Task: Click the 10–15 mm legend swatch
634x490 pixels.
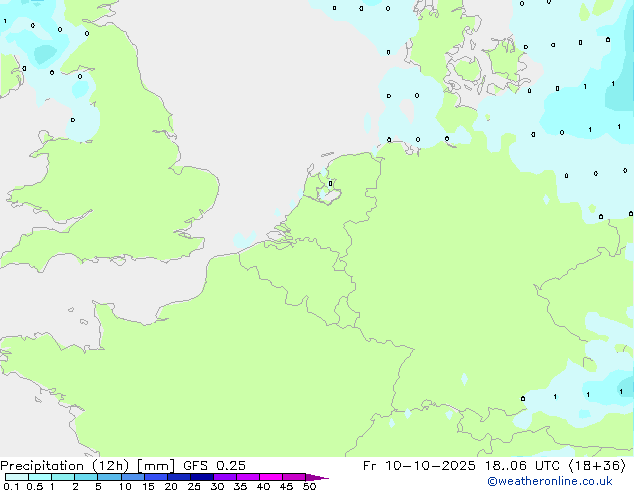Action: [x=132, y=477]
